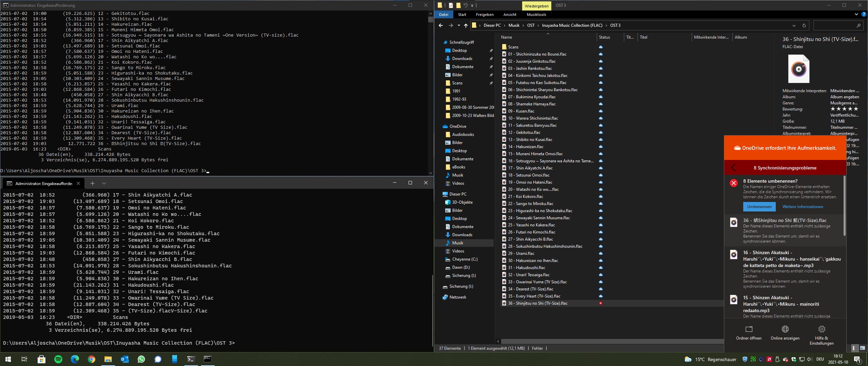Open 'Hilfe & Einstellungen' gear icon
Viewport: 868px width, 366px height.
click(822, 329)
